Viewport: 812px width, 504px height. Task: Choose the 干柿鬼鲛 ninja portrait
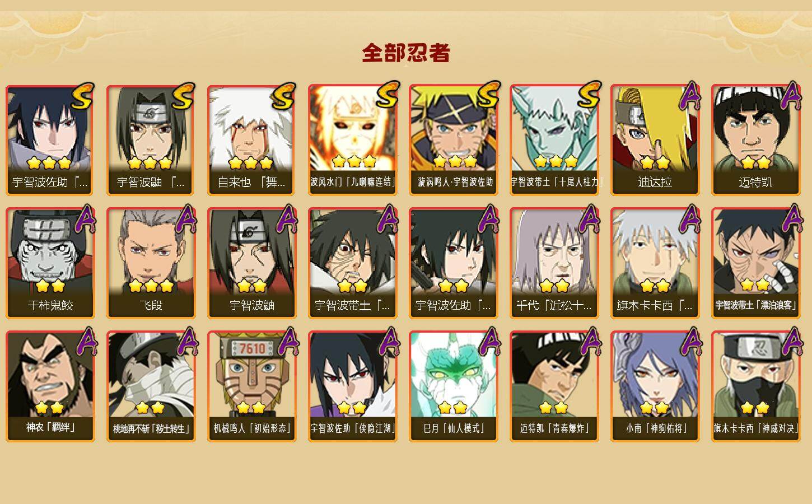50,263
